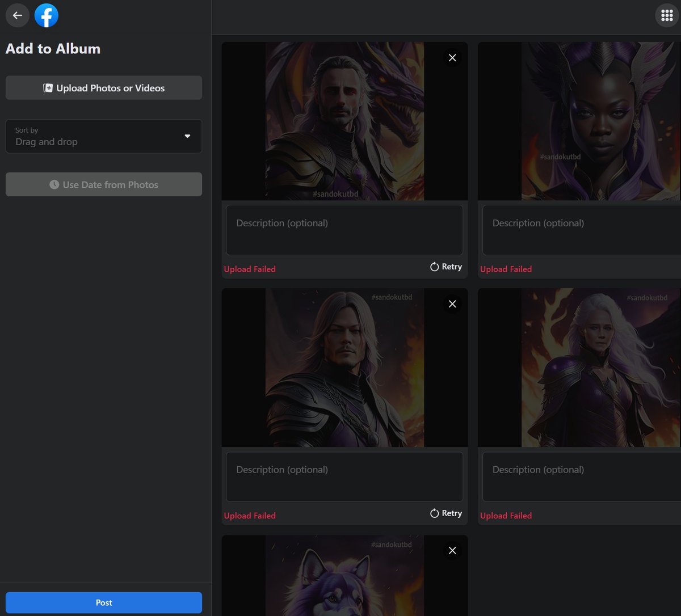Click description field under woman with feathered headdress
Image resolution: width=681 pixels, height=616 pixels.
pyautogui.click(x=582, y=230)
